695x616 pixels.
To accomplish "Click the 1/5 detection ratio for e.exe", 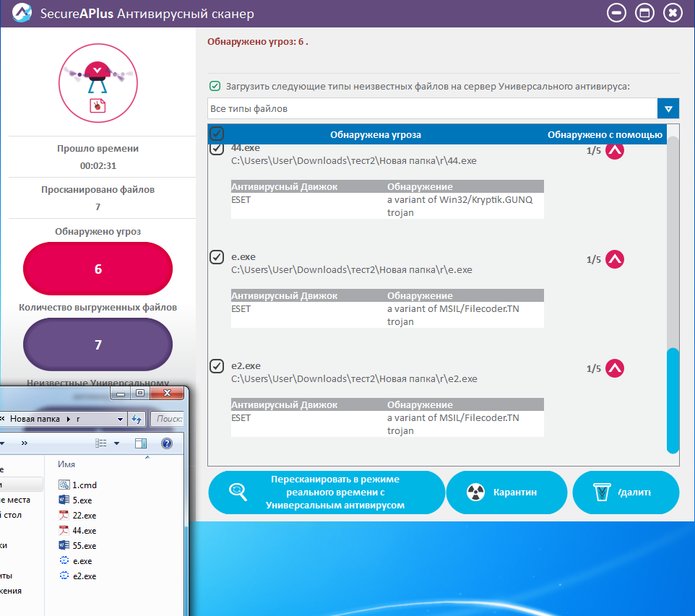I will [594, 260].
